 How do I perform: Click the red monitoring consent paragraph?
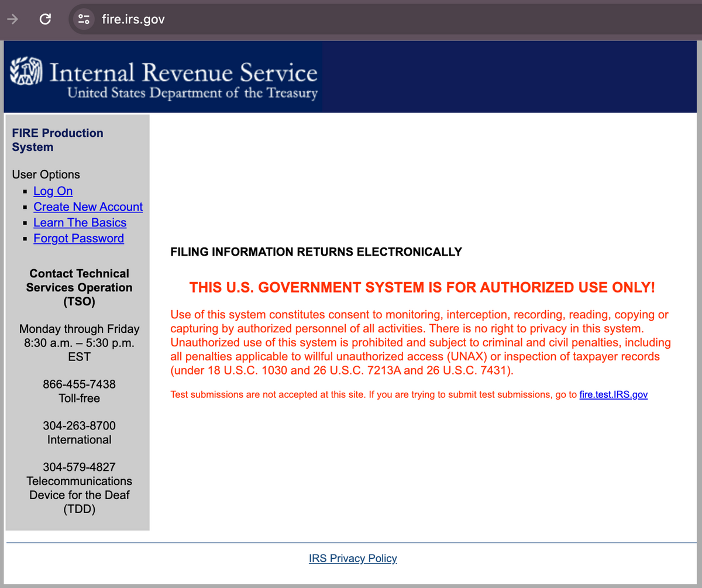tap(421, 342)
